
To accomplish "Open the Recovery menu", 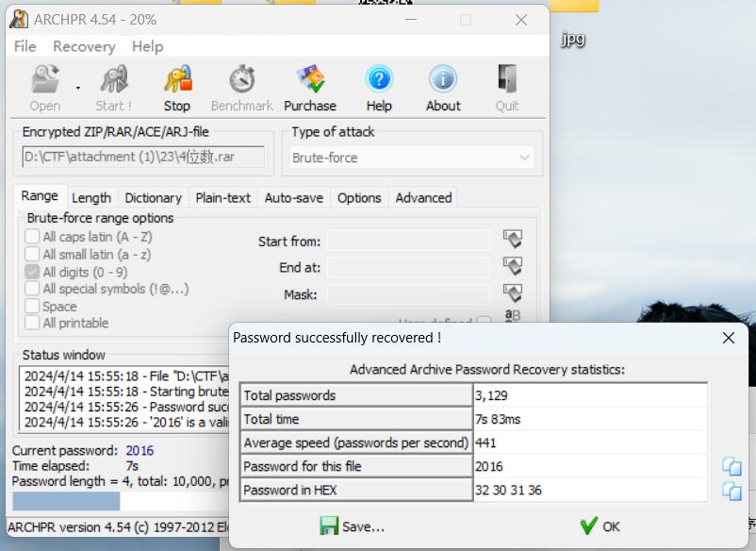I will point(84,46).
